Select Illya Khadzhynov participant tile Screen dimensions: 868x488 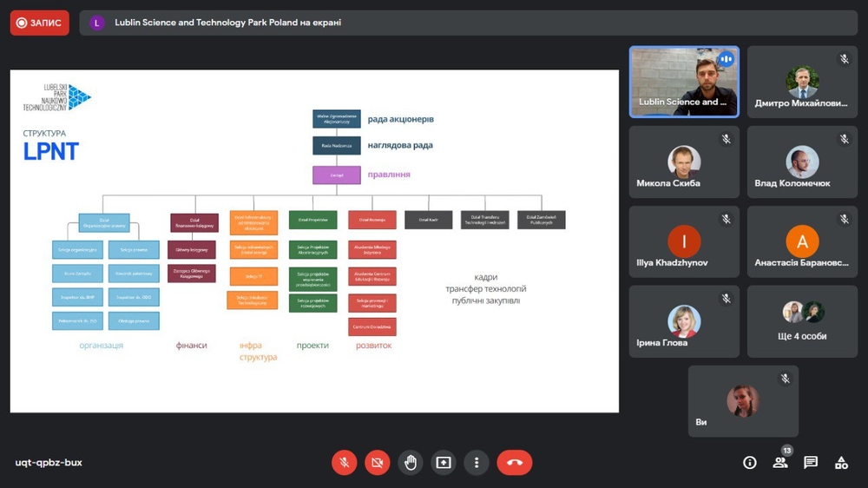[684, 241]
